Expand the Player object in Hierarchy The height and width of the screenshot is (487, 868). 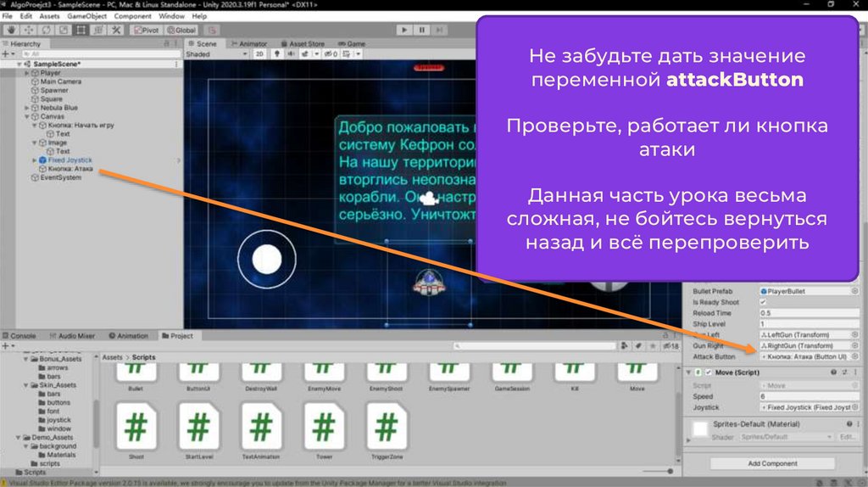coord(26,73)
